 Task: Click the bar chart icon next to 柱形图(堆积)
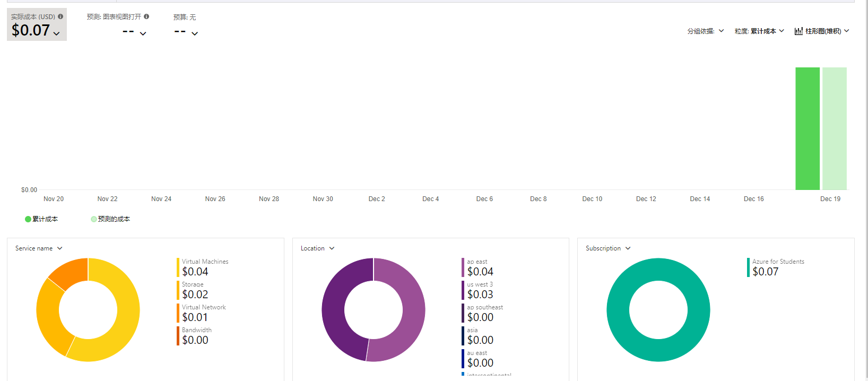(798, 31)
